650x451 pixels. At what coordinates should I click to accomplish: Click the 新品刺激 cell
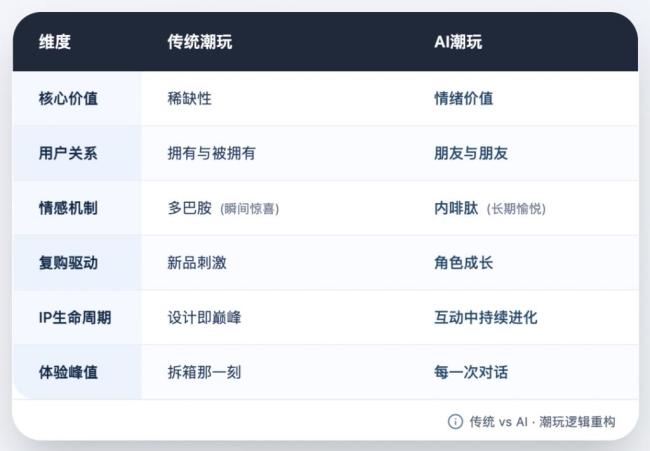coord(197,263)
